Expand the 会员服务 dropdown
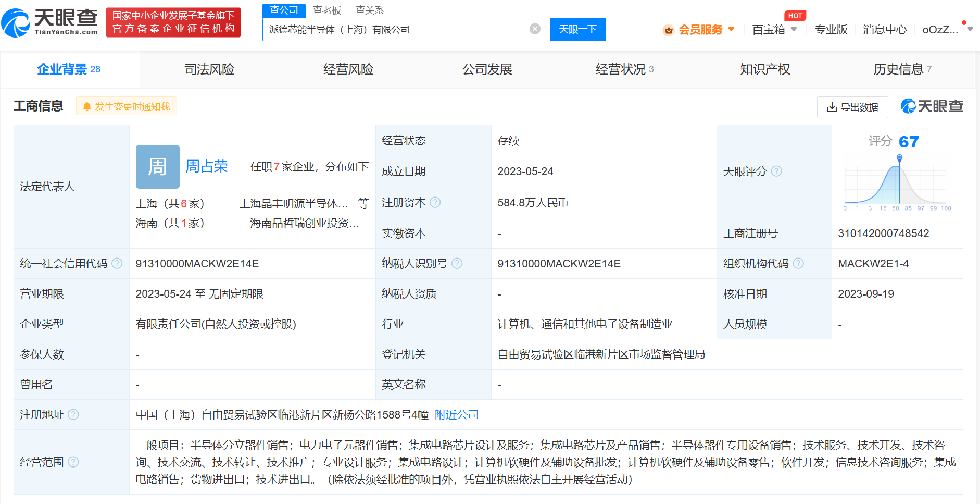This screenshot has height=504, width=980. click(731, 29)
